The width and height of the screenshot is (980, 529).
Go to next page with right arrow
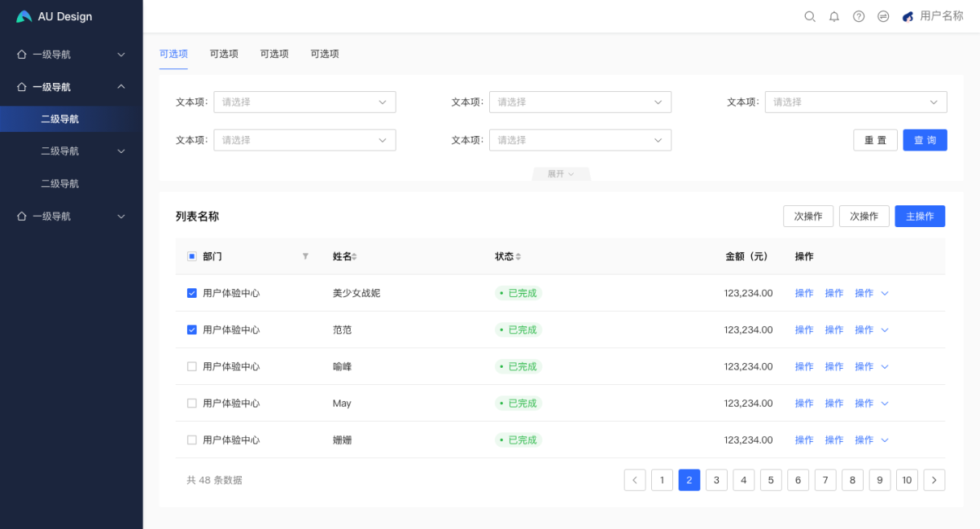[x=934, y=480]
